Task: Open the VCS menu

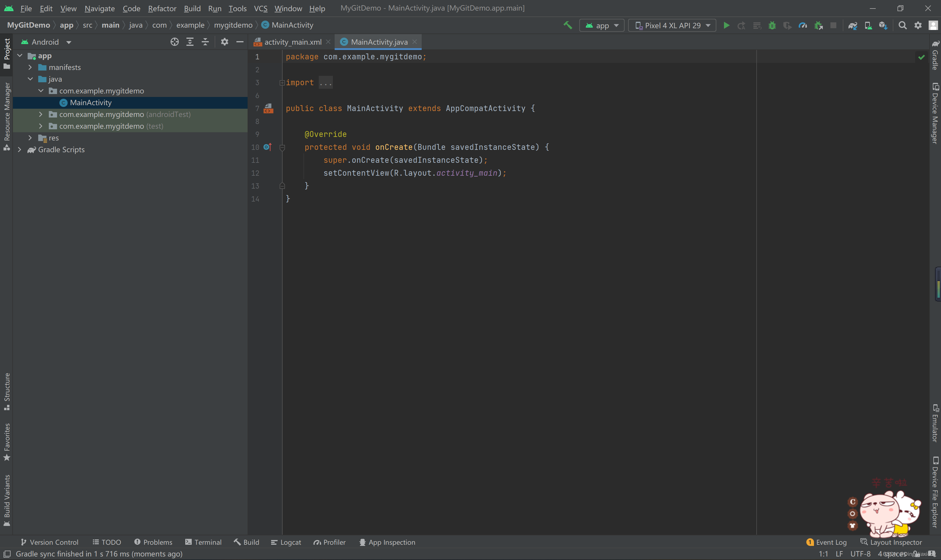Action: pos(261,7)
